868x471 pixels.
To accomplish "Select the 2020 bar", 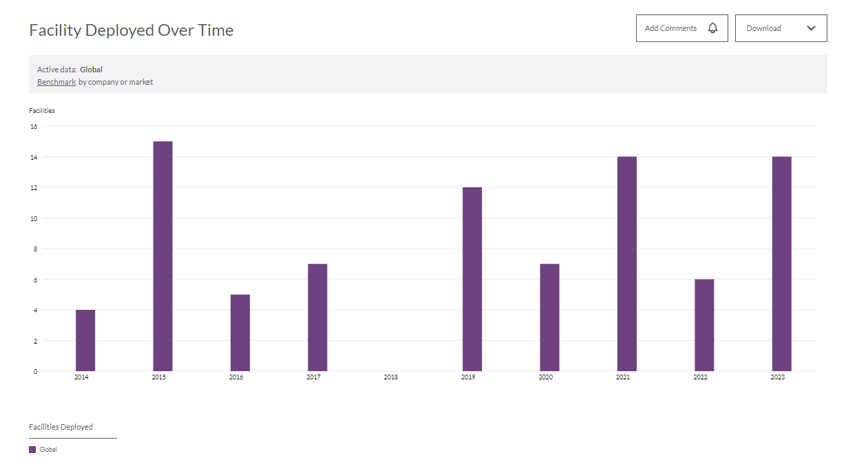I will click(549, 317).
